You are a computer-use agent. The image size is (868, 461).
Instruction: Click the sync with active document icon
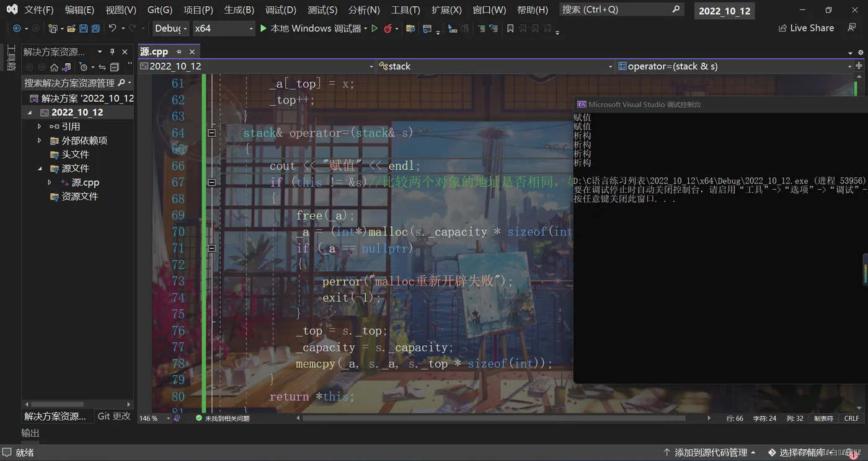102,67
